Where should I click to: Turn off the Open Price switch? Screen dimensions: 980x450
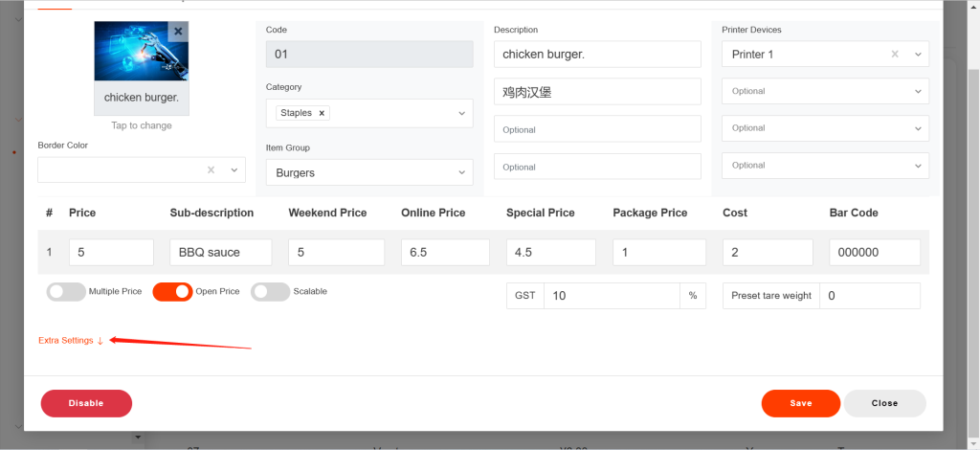click(172, 292)
